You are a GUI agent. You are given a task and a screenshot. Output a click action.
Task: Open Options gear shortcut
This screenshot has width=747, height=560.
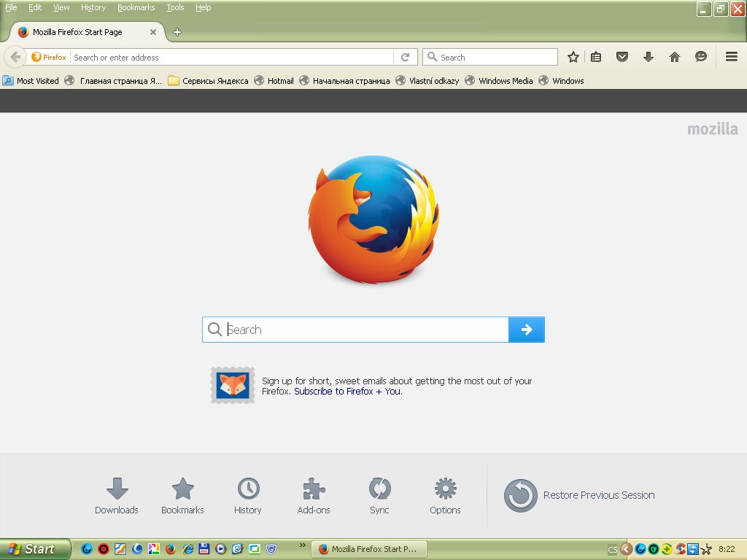pos(445,496)
